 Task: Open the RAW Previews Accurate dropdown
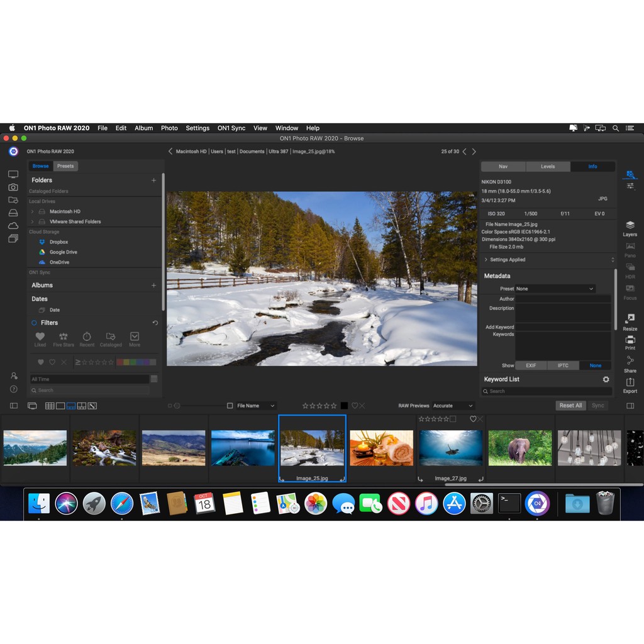453,406
